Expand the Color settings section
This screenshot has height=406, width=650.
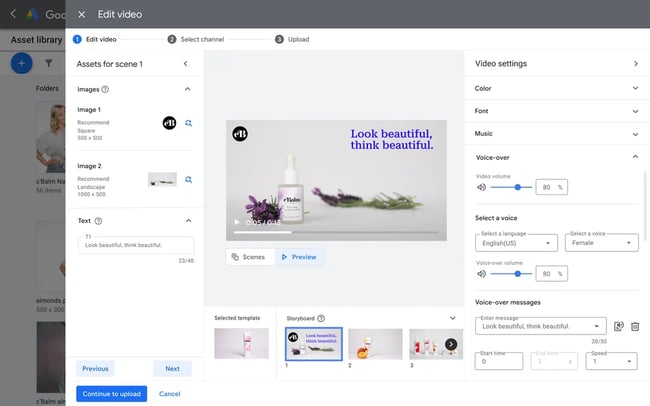pyautogui.click(x=635, y=88)
